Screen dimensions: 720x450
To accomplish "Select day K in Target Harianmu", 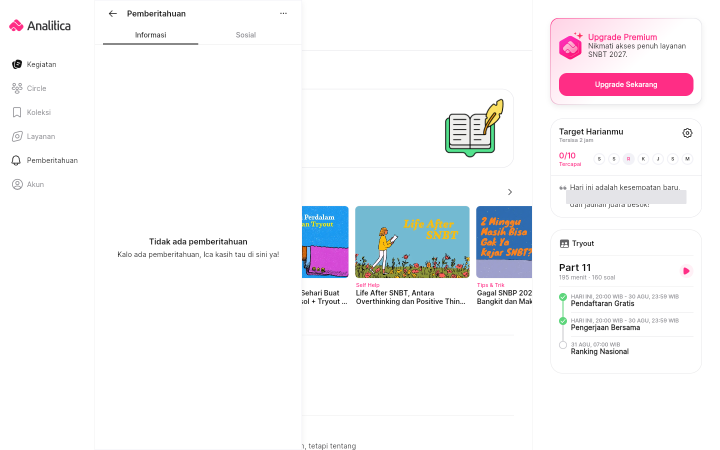I will tap(643, 159).
